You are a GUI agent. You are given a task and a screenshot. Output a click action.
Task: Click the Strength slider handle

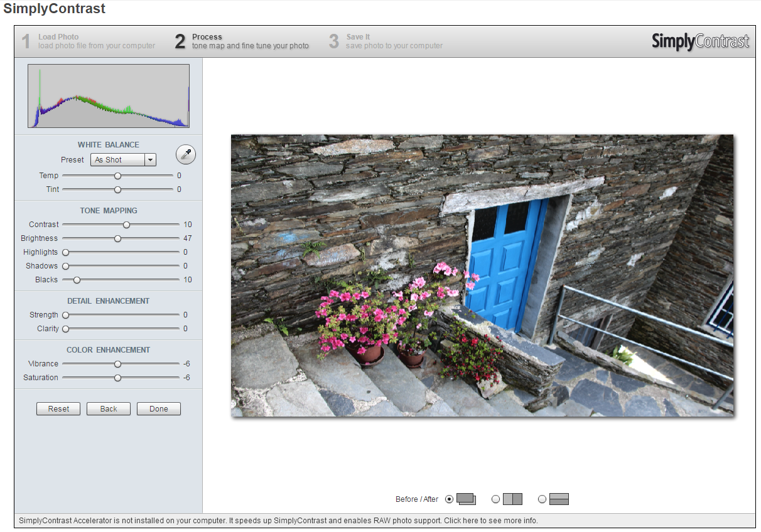65,315
